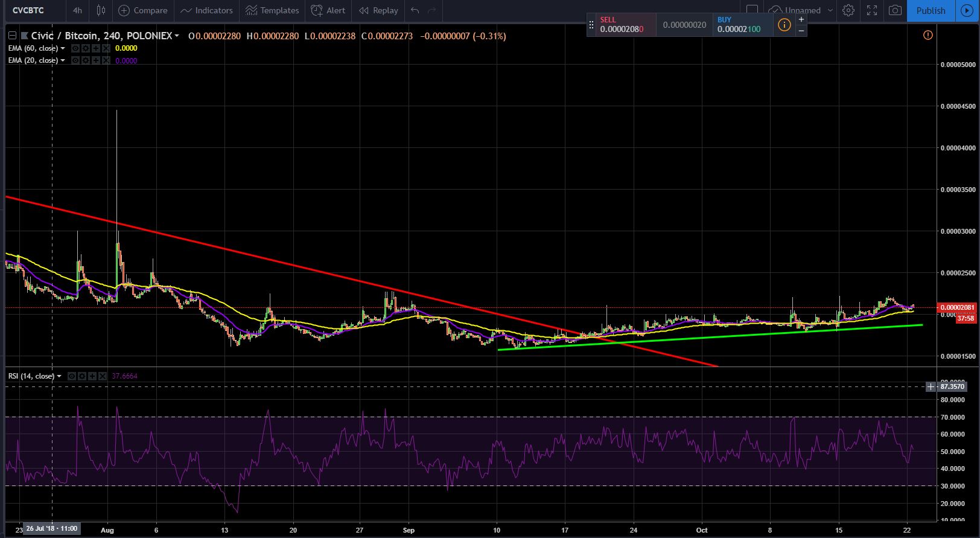Open the Unnamed layout dropdown arrow
This screenshot has width=980, height=538.
830,10
